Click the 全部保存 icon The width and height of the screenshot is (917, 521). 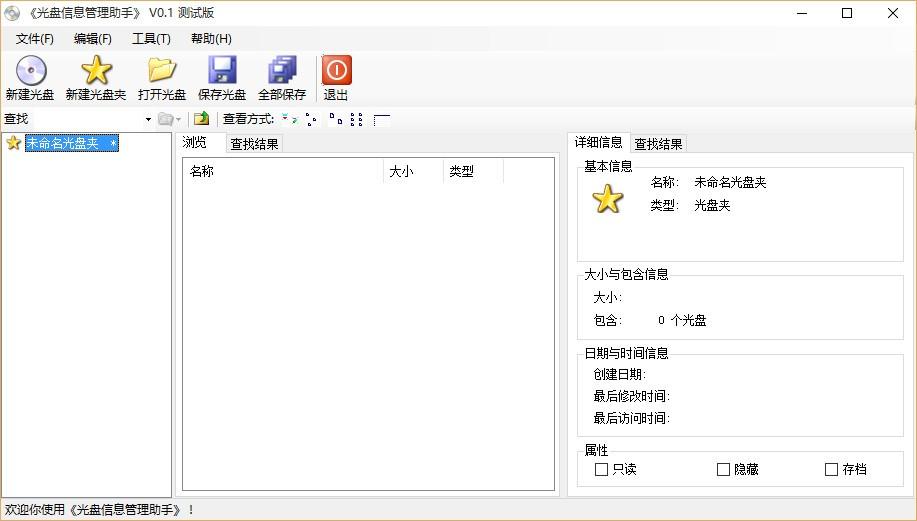[282, 70]
